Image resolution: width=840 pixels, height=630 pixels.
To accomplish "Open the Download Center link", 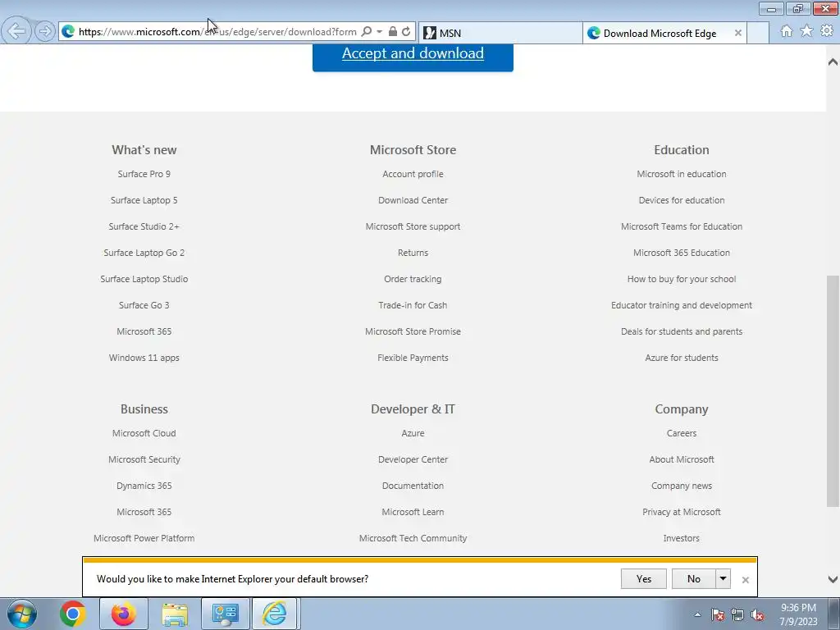I will (x=413, y=200).
